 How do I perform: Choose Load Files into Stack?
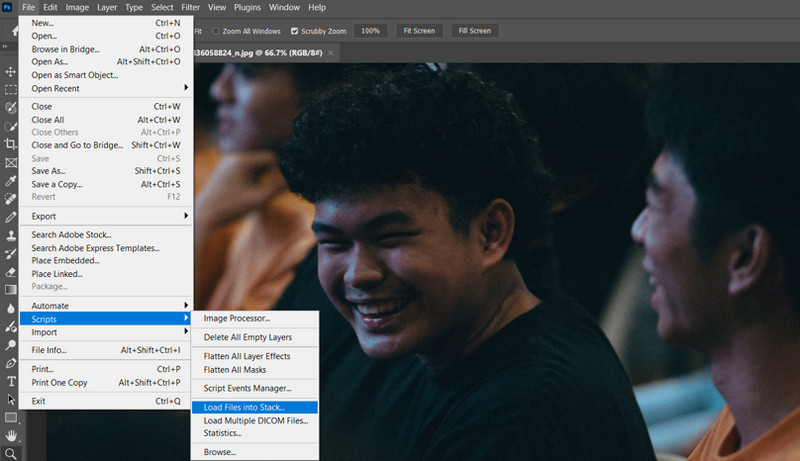coord(255,407)
